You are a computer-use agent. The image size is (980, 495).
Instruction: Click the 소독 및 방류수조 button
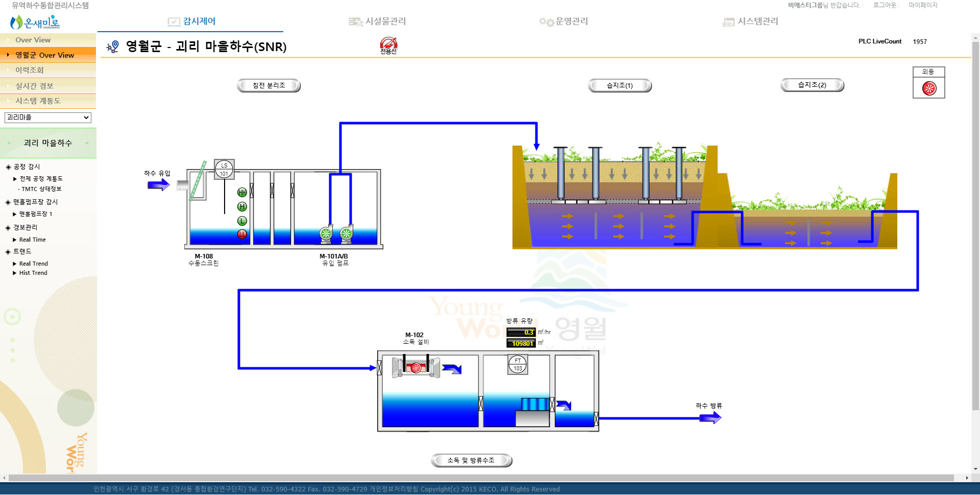(471, 460)
